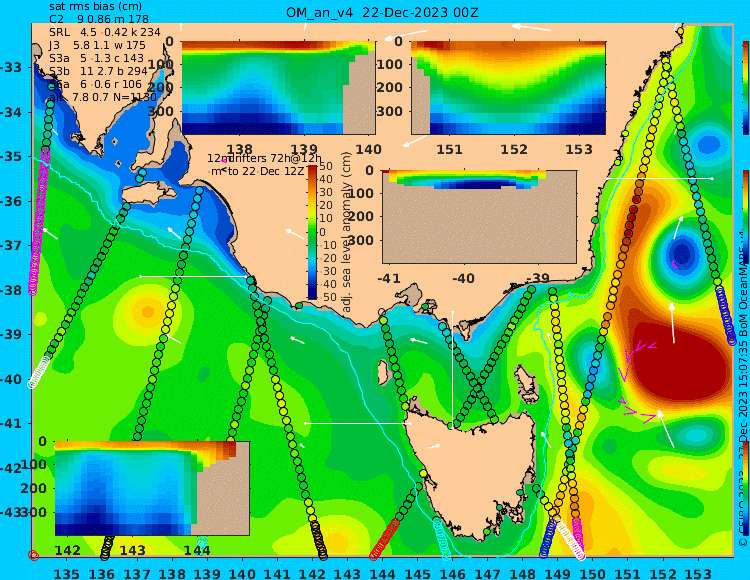Click the SRL satellite legend row
The height and width of the screenshot is (580, 750).
click(x=105, y=32)
